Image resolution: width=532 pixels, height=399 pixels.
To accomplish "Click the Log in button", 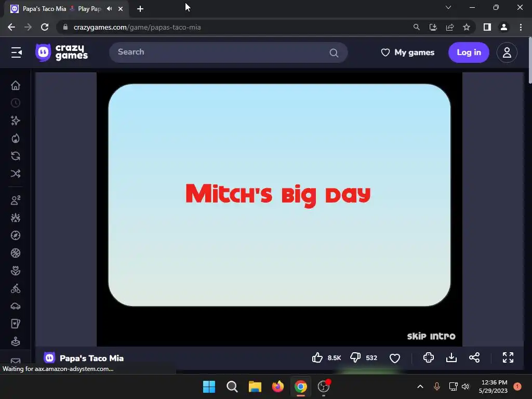I will click(469, 52).
